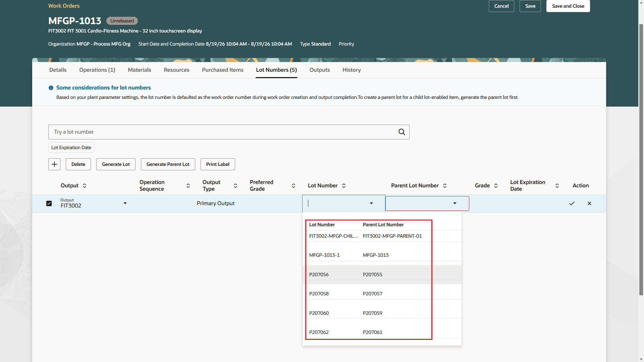The image size is (644, 362).
Task: Open the Parent Lot Number dropdown arrow
Action: (x=455, y=203)
